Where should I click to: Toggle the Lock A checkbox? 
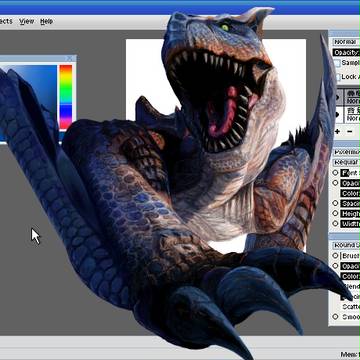(x=337, y=77)
